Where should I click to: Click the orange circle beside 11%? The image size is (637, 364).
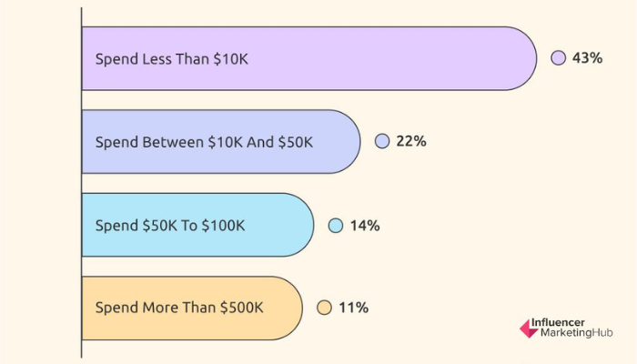324,308
